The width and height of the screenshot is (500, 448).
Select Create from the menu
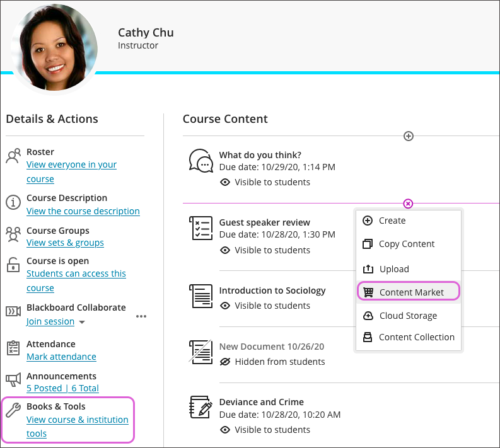(x=409, y=221)
